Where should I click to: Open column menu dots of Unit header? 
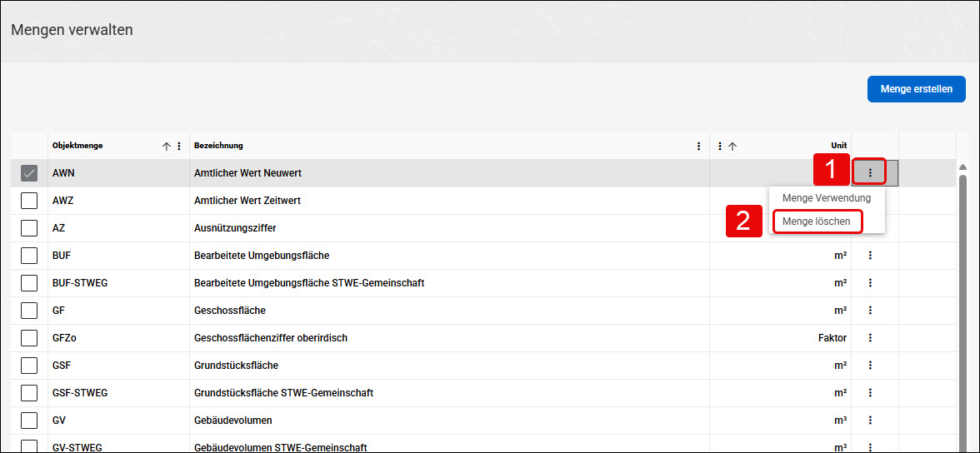(720, 147)
